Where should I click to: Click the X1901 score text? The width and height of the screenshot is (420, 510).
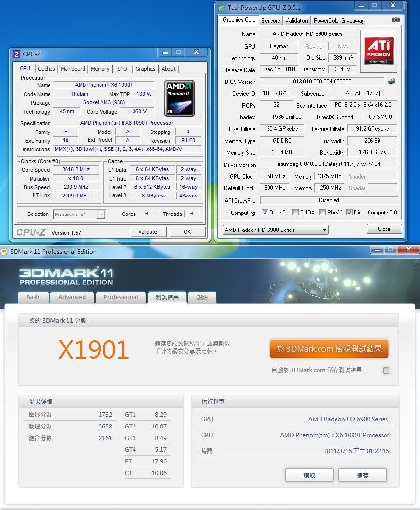tap(94, 350)
